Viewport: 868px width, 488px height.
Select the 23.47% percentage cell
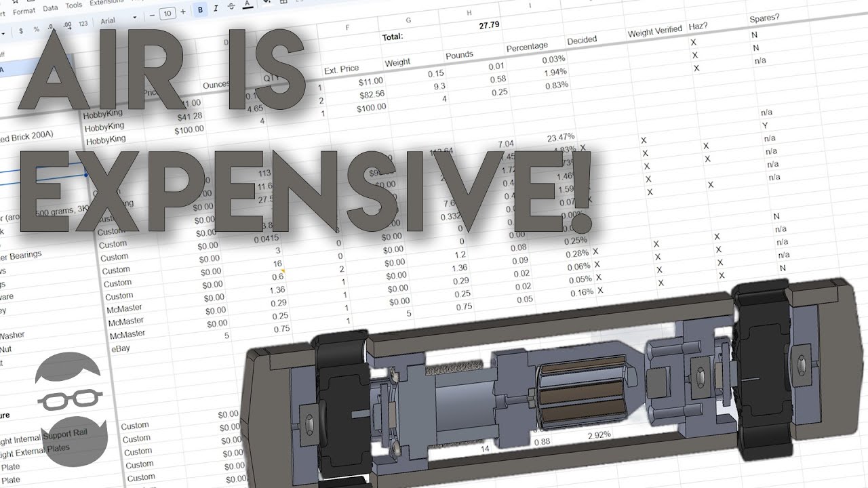tap(560, 137)
